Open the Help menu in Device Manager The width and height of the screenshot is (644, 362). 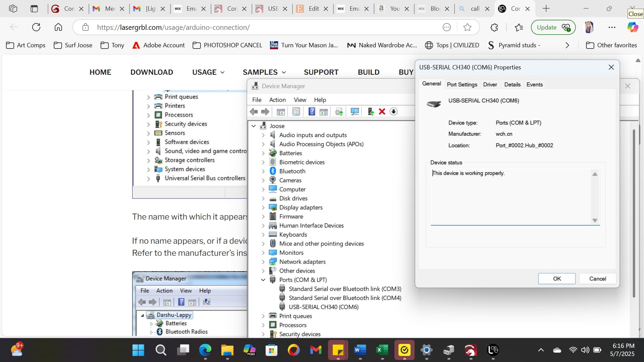tap(320, 100)
